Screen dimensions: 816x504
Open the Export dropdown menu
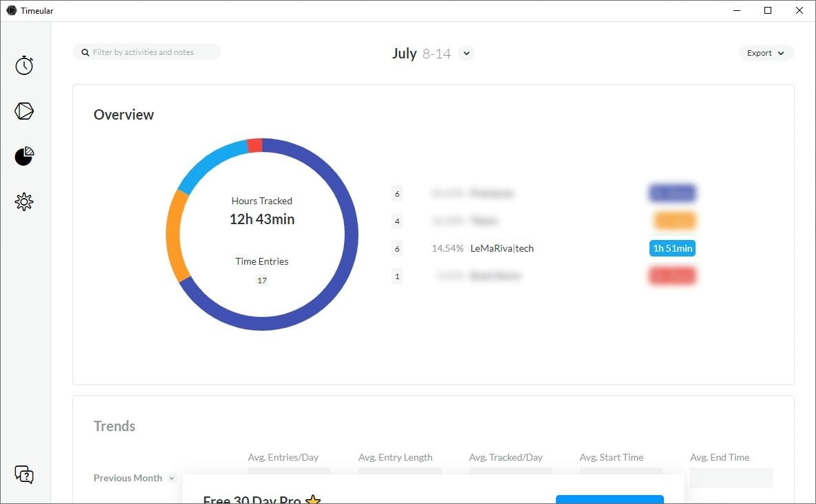(x=766, y=53)
